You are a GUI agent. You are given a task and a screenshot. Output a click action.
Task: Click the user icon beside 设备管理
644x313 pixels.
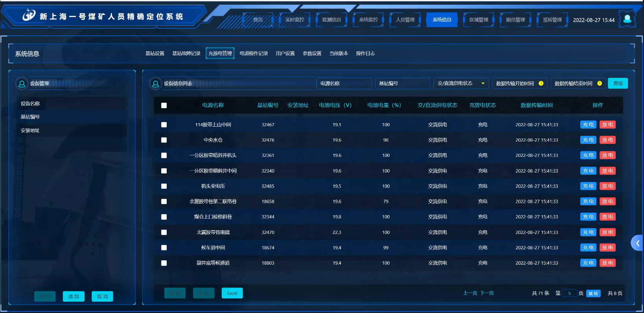tap(22, 83)
